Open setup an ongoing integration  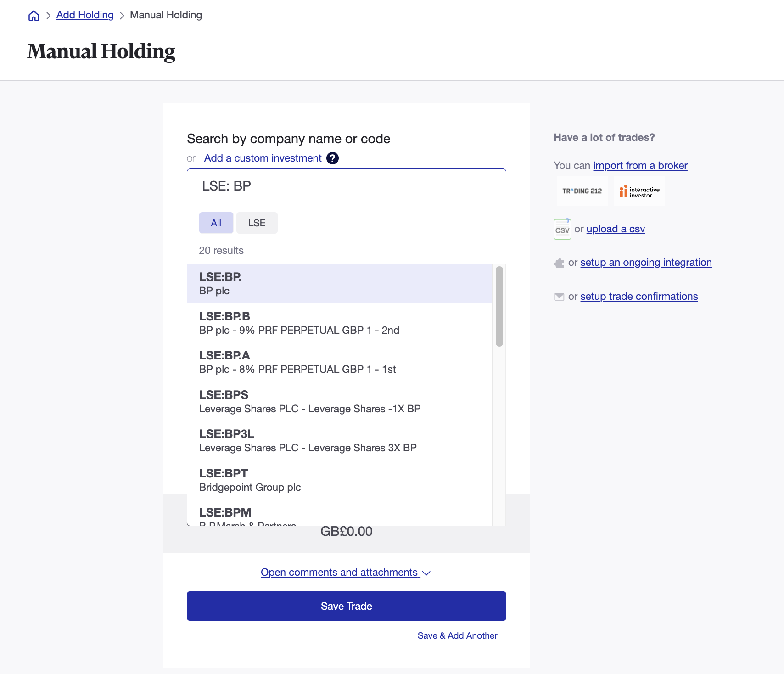click(645, 263)
